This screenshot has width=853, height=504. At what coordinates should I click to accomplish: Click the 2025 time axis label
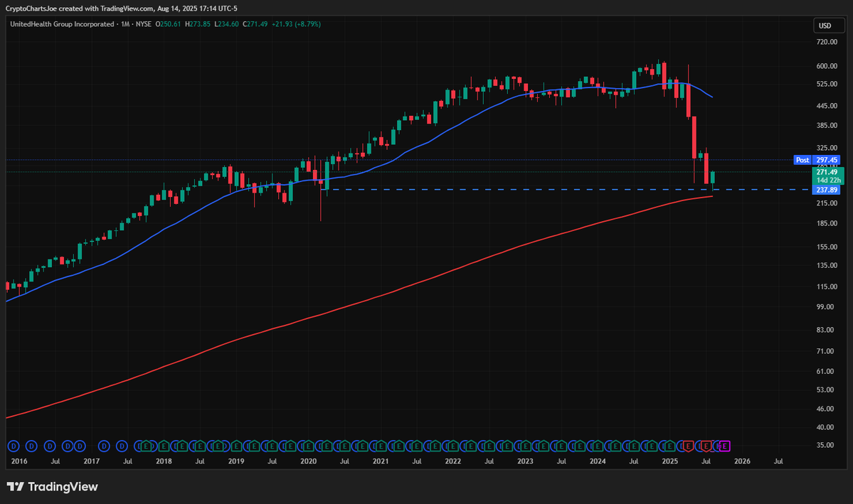coord(669,461)
